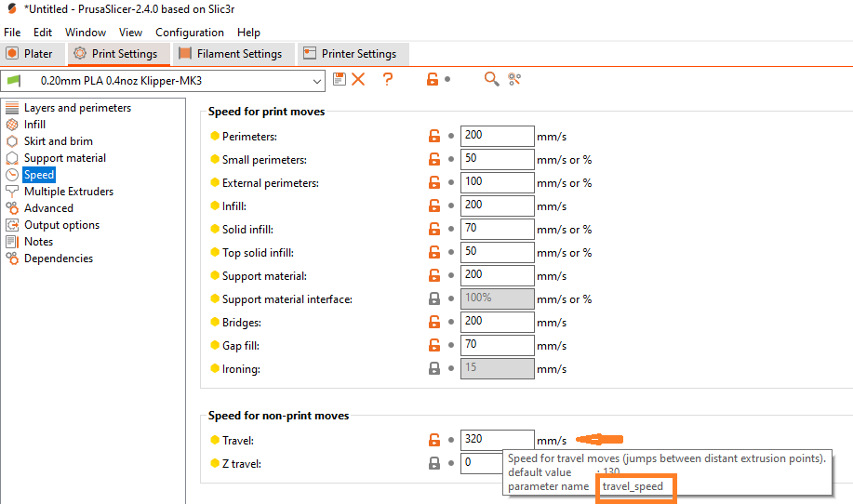Screen dimensions: 853x504
Task: Open the Dependencies settings page
Action: 59,259
